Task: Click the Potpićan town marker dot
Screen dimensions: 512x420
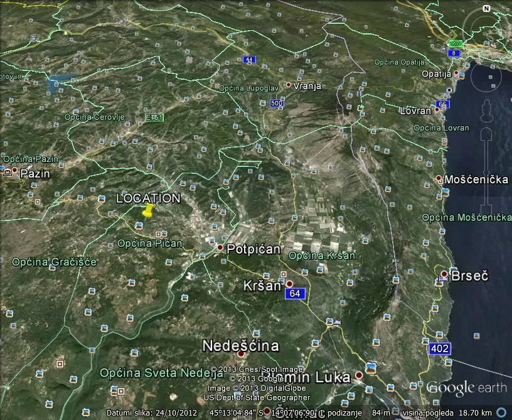Action: 220,247
